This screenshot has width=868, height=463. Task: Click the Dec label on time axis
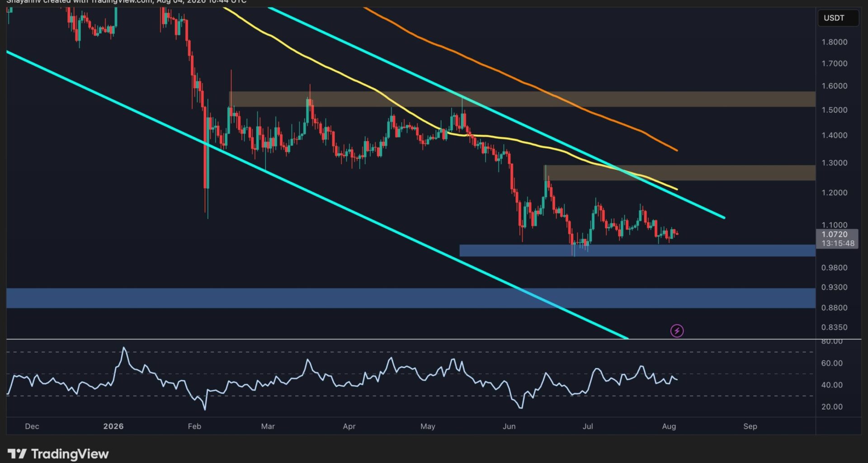[32, 426]
